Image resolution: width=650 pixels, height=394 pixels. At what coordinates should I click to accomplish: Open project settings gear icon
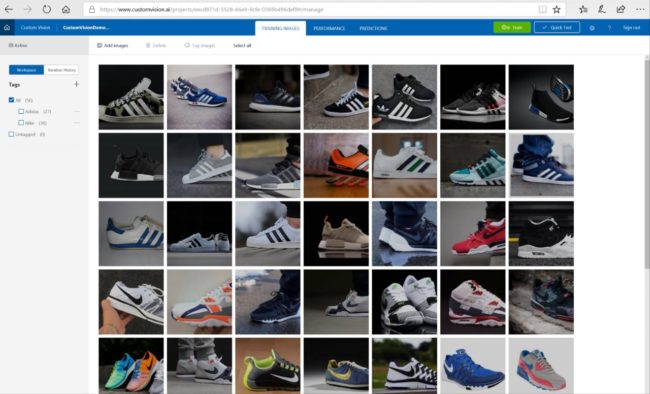[x=592, y=28]
